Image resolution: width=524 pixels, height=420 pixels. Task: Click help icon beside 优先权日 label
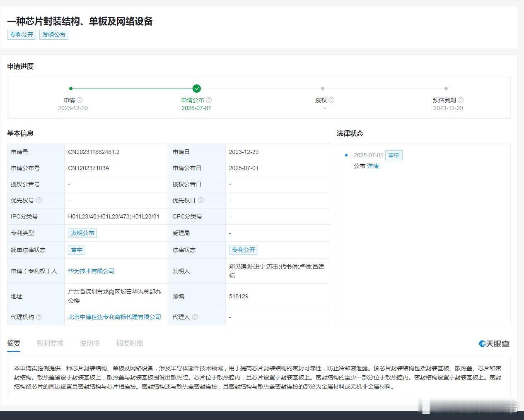[x=200, y=200]
